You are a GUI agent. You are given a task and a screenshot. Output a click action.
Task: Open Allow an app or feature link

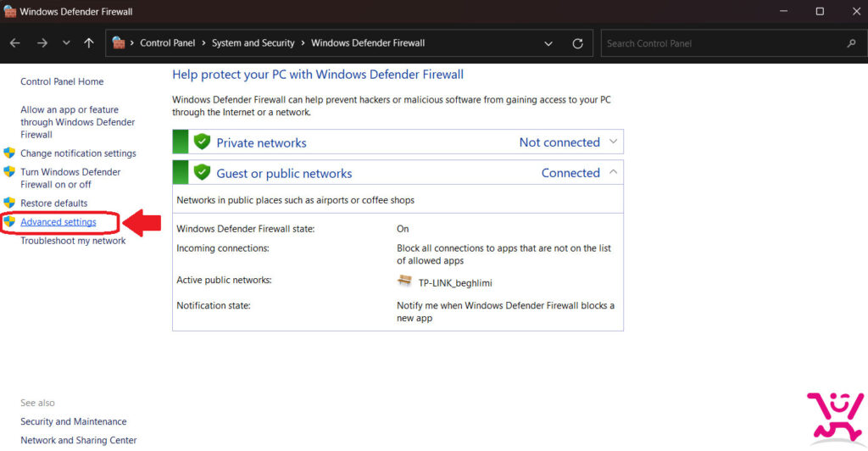point(77,122)
